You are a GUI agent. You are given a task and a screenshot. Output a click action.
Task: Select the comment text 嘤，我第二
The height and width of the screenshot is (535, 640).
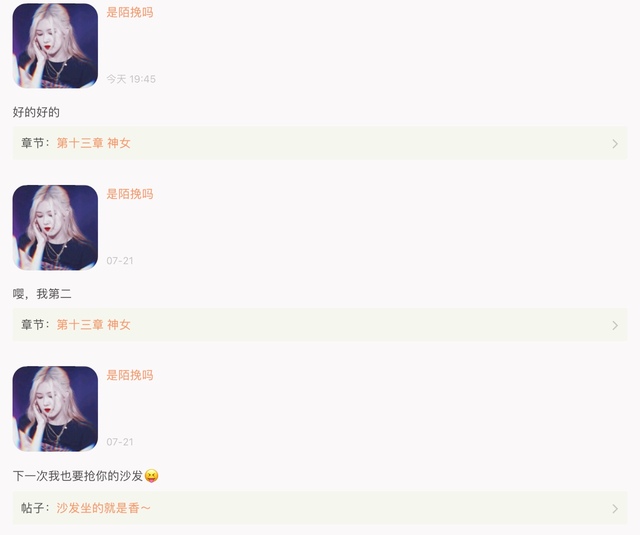tap(42, 294)
